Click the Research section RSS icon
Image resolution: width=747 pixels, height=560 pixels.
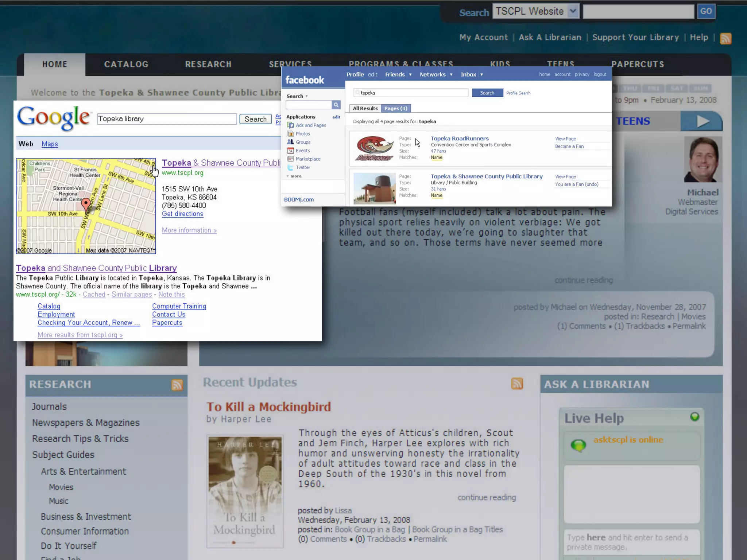[177, 385]
